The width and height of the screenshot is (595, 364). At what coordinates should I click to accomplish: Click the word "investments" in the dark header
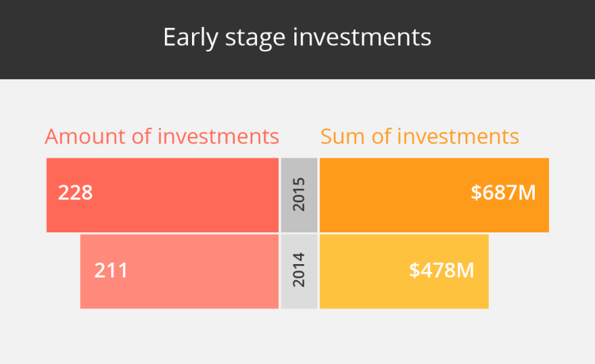(x=362, y=37)
